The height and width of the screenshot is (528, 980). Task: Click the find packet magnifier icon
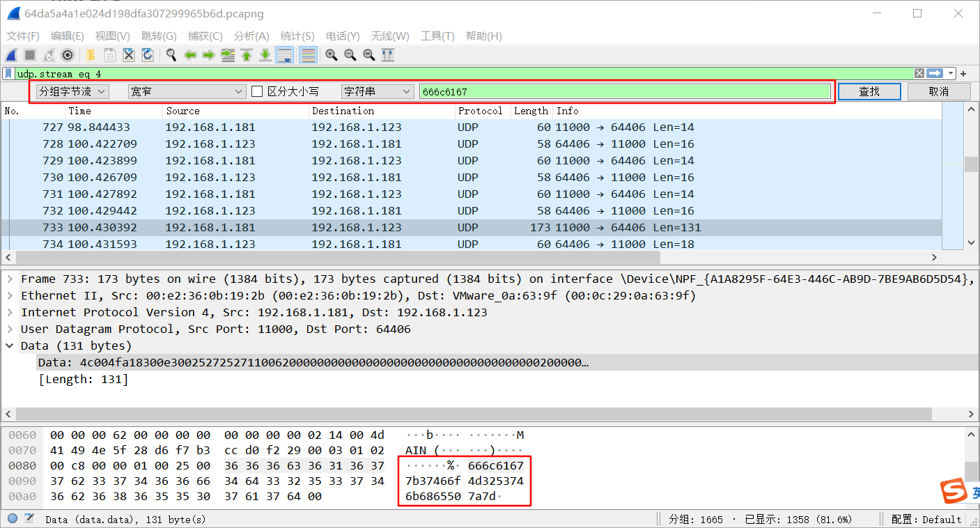click(171, 55)
